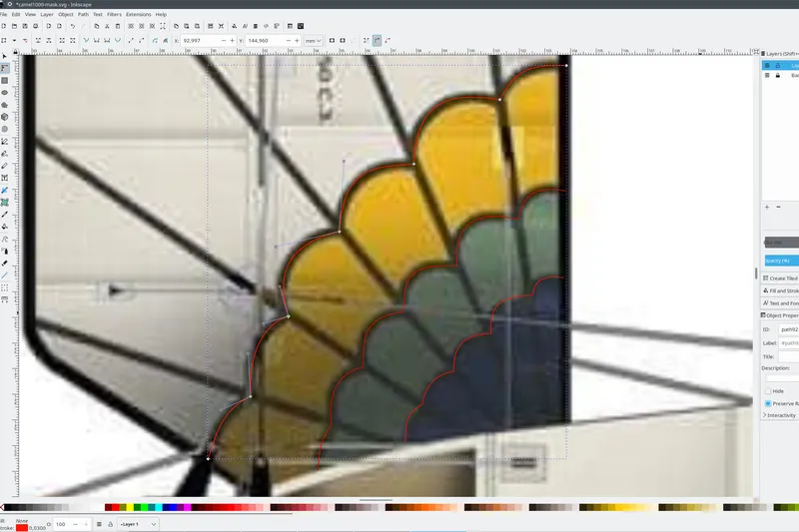Open the Create Tiled Clones panel
Image resolution: width=799 pixels, height=532 pixels.
[780, 278]
